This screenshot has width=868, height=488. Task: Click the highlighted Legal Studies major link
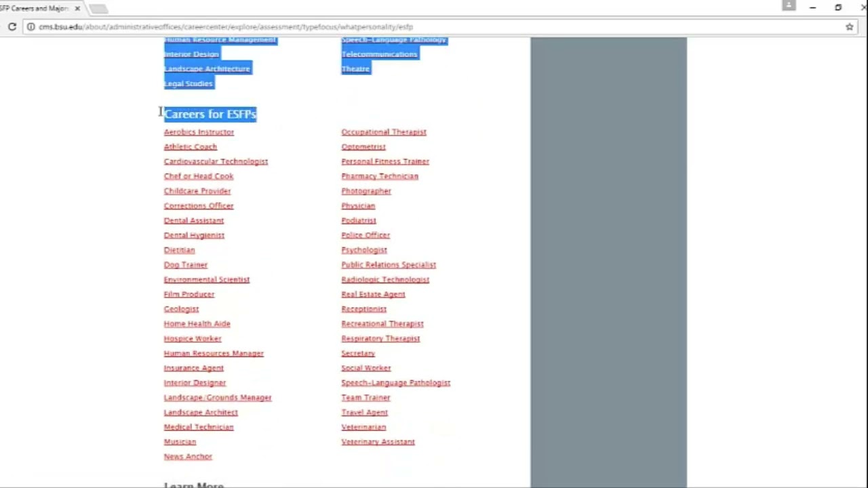click(x=189, y=83)
